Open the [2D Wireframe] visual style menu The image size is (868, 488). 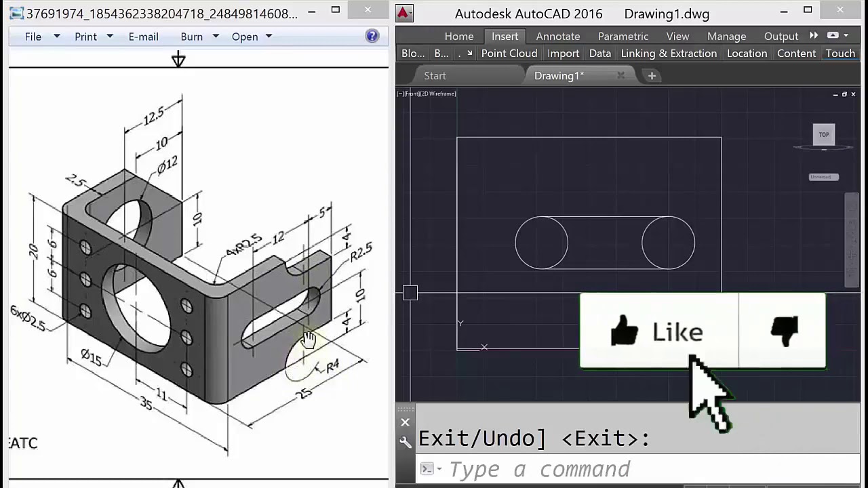438,94
